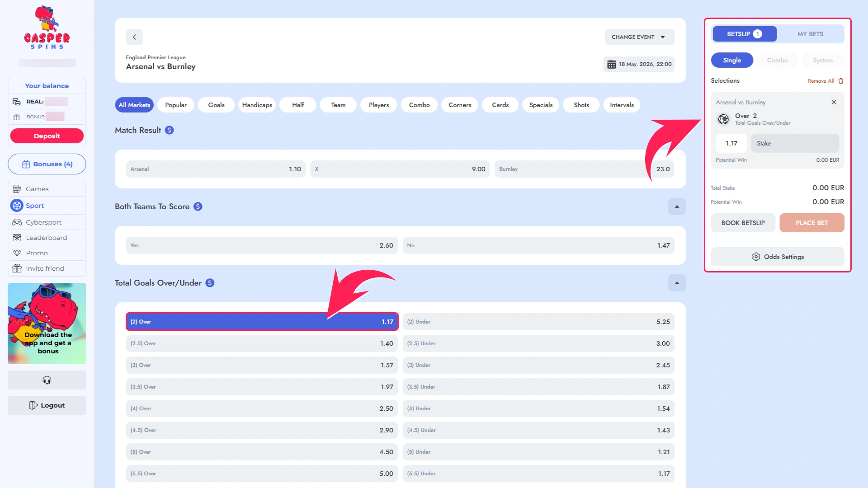Image resolution: width=868 pixels, height=488 pixels.
Task: Choose the Single bet type
Action: pos(732,60)
